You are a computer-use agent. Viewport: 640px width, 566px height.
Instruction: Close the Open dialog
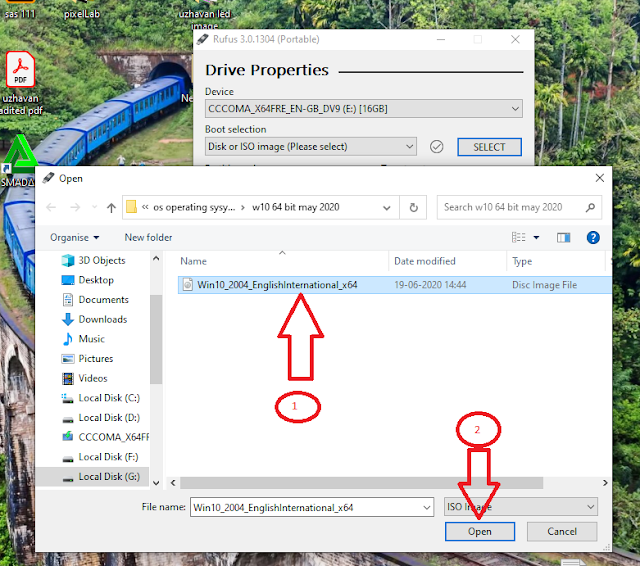tap(599, 178)
